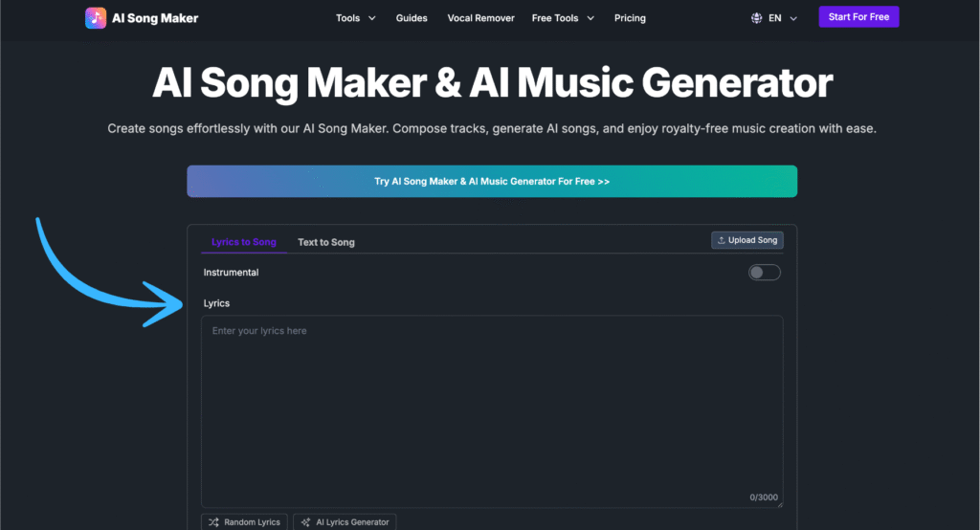Screen dimensions: 980x530
Task: Click the Instrumental label text
Action: click(231, 273)
